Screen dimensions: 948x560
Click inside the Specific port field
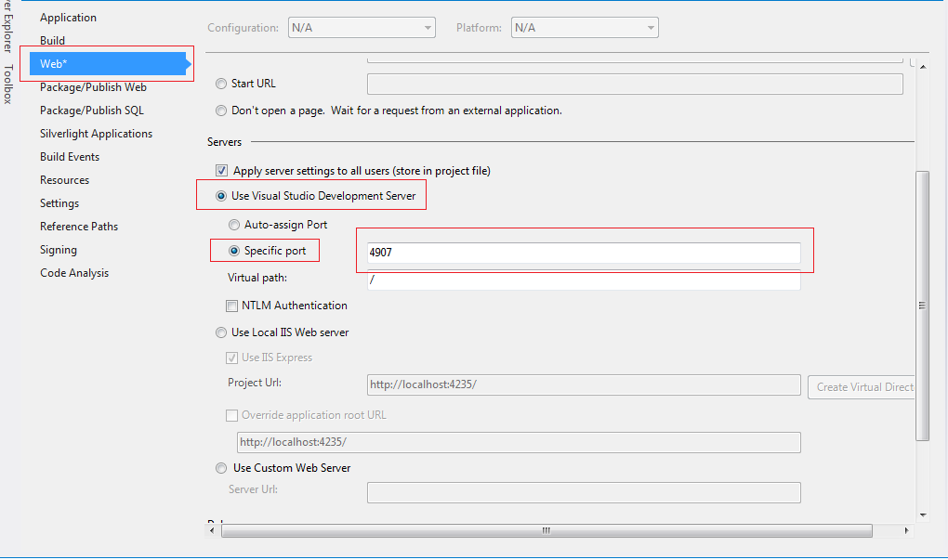coord(583,254)
